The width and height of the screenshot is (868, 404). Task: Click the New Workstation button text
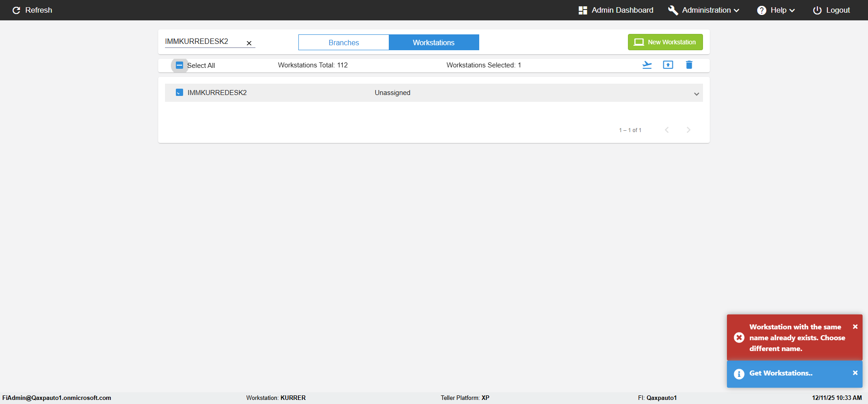[672, 42]
